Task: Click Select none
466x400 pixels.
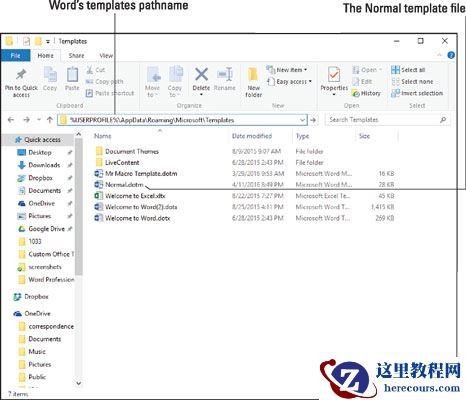Action: 412,81
